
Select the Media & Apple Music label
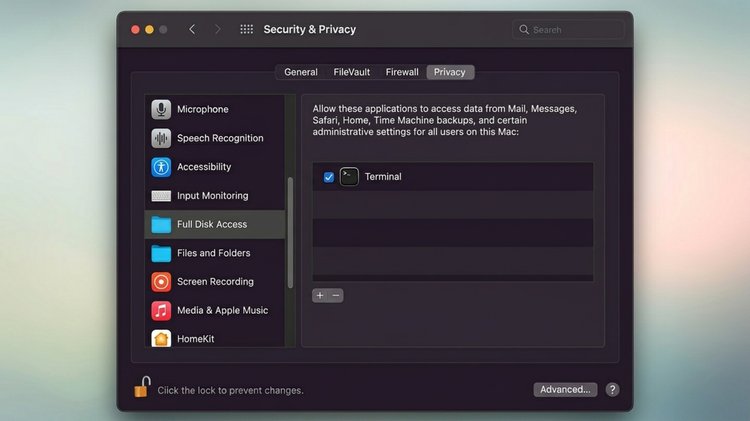[x=222, y=310]
